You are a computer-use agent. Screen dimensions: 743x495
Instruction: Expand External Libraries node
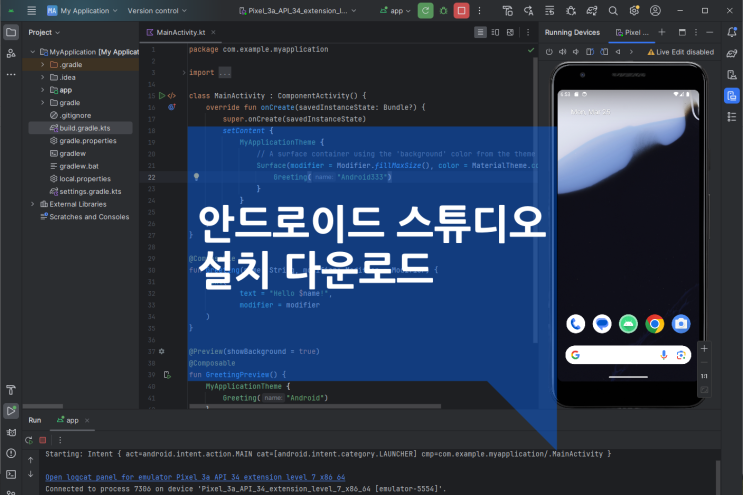tap(33, 204)
